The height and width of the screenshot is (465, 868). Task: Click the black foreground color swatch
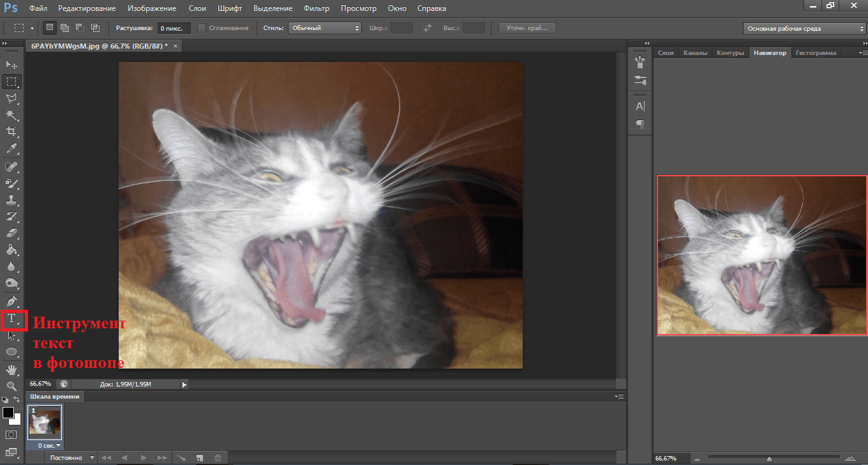point(8,413)
